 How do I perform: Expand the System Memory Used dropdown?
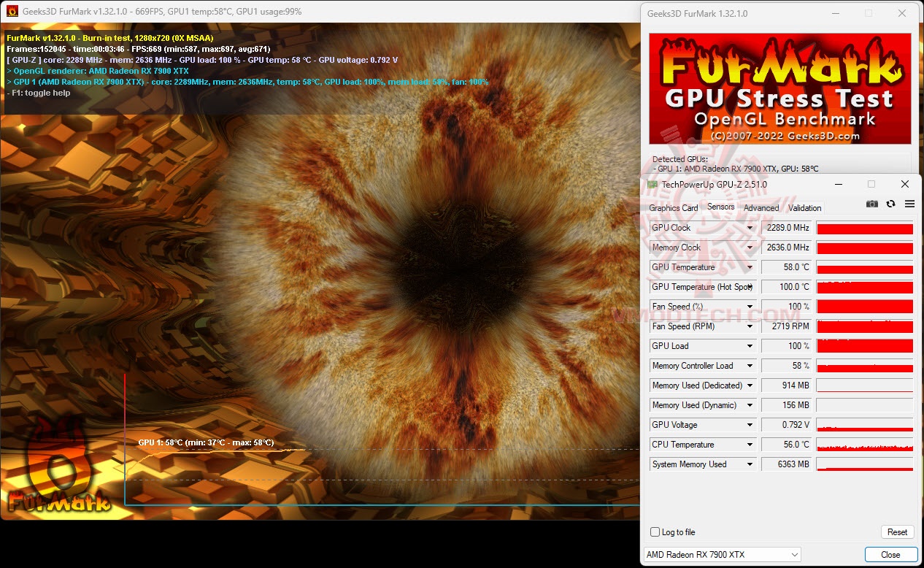[x=750, y=464]
